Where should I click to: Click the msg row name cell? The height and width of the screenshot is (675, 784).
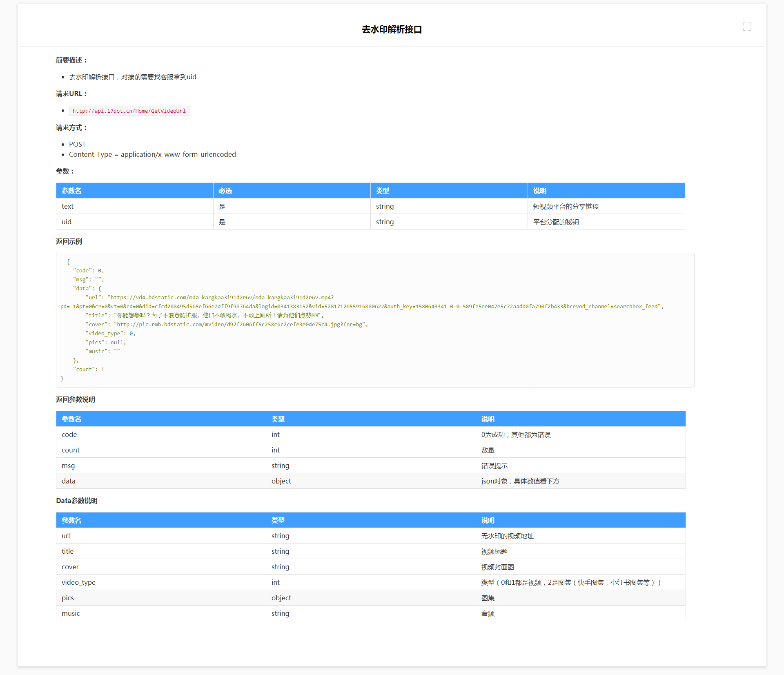(161, 466)
